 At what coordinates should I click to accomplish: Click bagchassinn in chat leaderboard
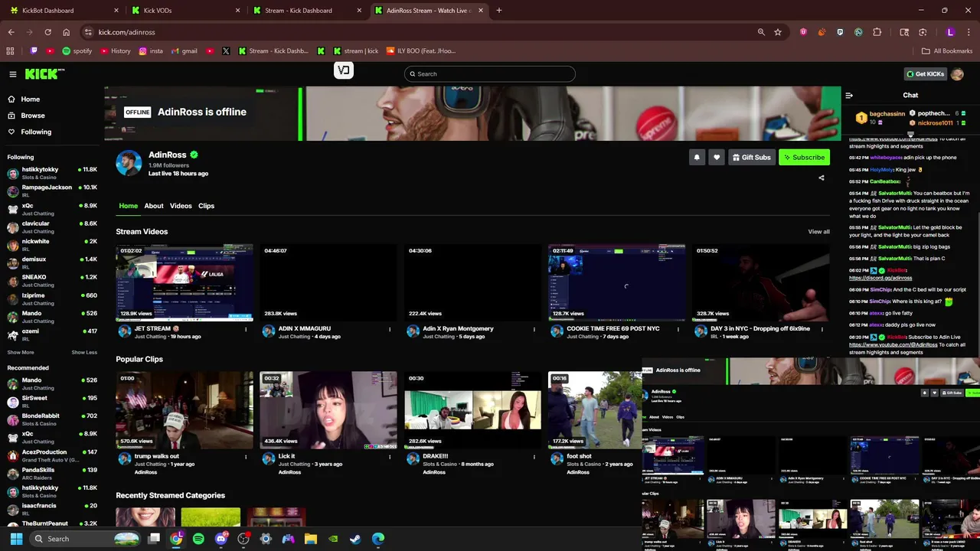point(887,114)
